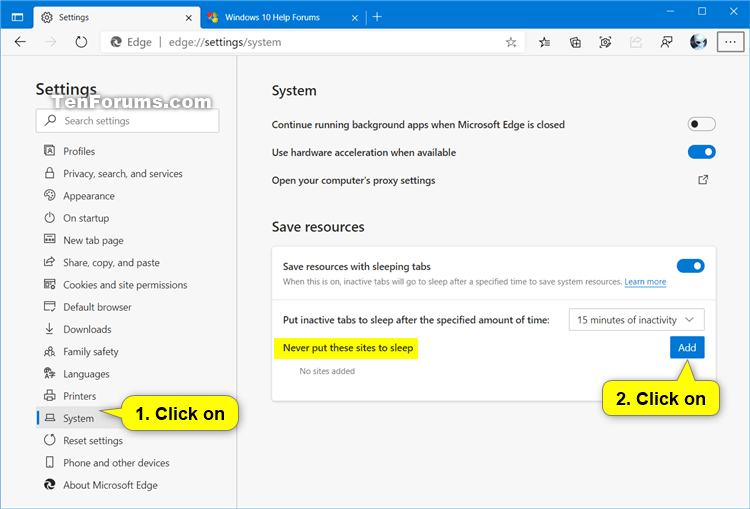Open the 15 minutes of inactivity dropdown
This screenshot has height=509, width=750.
(x=637, y=320)
